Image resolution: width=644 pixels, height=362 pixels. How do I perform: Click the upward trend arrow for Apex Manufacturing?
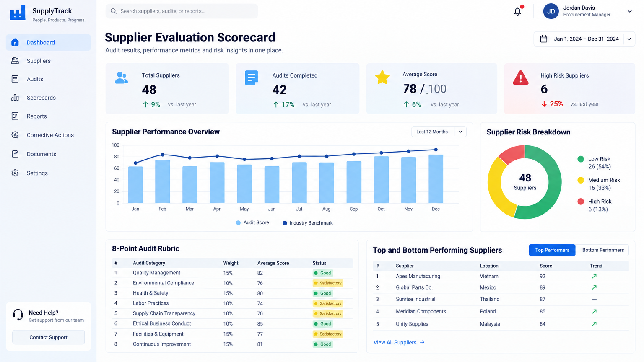(x=594, y=276)
